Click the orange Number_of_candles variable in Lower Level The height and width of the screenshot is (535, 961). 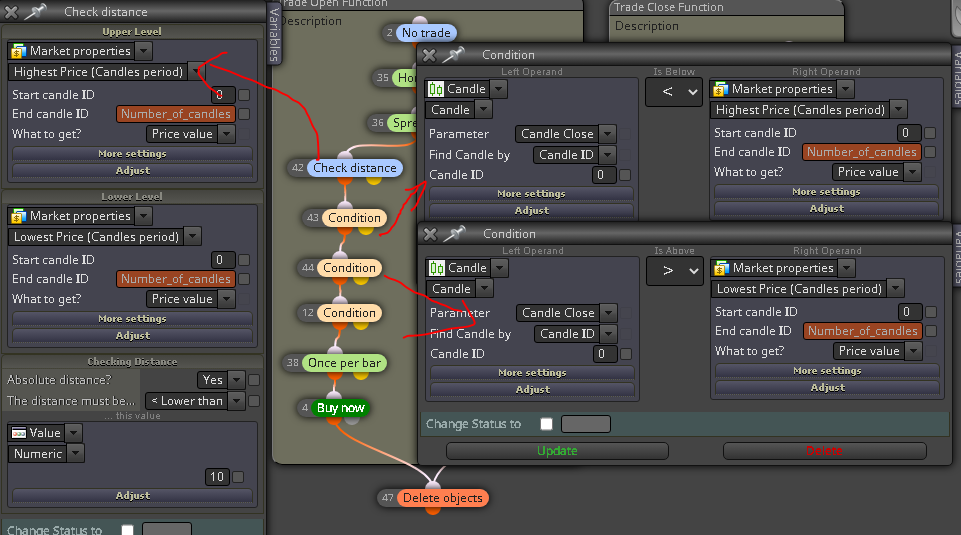point(176,279)
